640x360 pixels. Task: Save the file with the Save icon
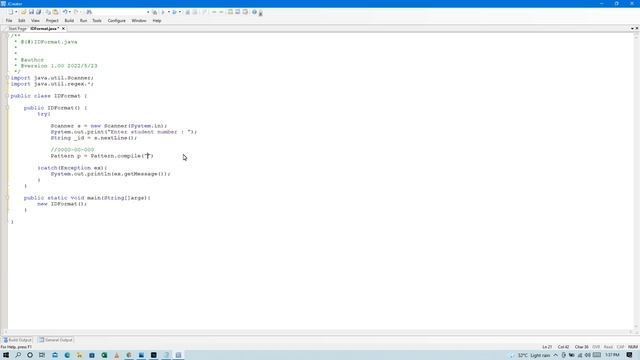[31, 12]
